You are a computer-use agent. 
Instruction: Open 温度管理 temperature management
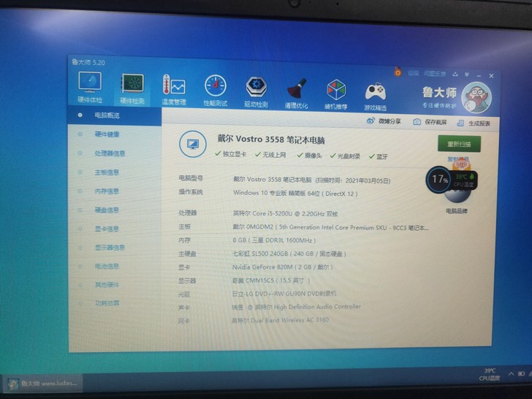(x=174, y=90)
